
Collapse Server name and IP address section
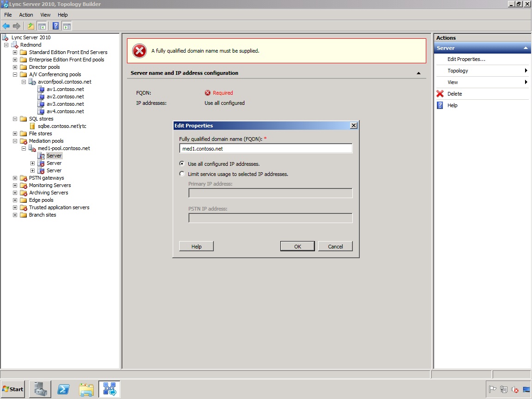[418, 73]
